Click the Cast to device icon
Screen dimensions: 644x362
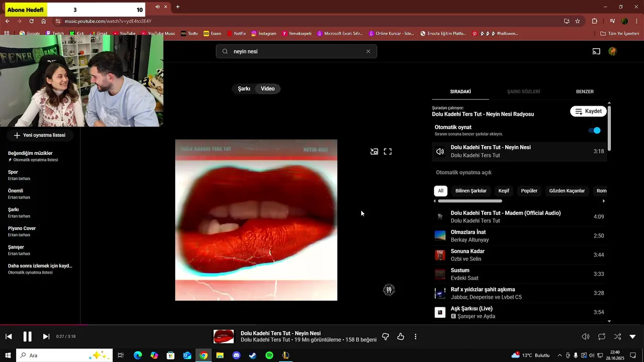point(596,51)
